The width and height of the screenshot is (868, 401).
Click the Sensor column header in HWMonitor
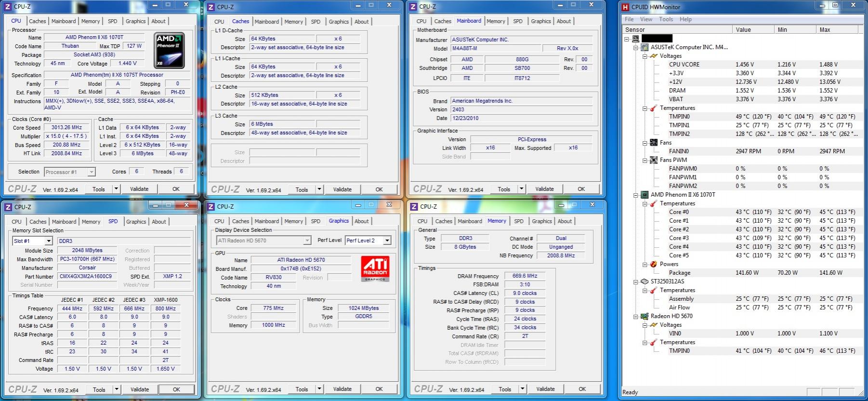click(677, 29)
